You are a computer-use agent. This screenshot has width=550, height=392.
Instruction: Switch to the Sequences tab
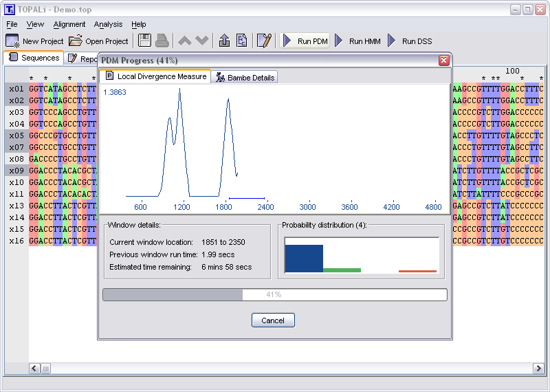[x=34, y=58]
